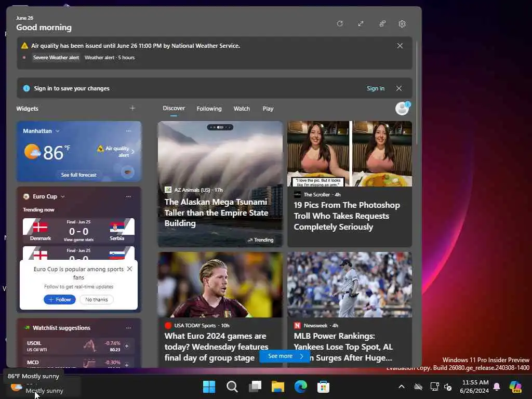The image size is (532, 399).
Task: Click the Sign in link
Action: pos(376,88)
